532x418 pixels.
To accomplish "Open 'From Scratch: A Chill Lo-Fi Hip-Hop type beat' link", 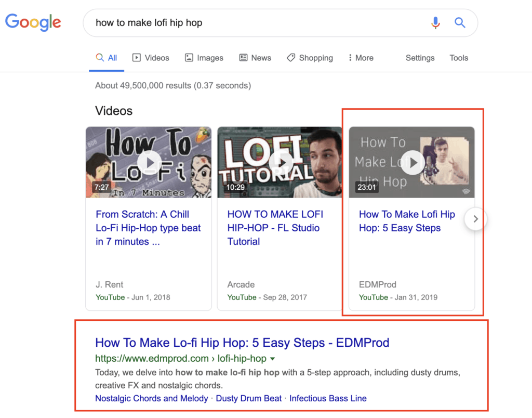I will (x=148, y=228).
